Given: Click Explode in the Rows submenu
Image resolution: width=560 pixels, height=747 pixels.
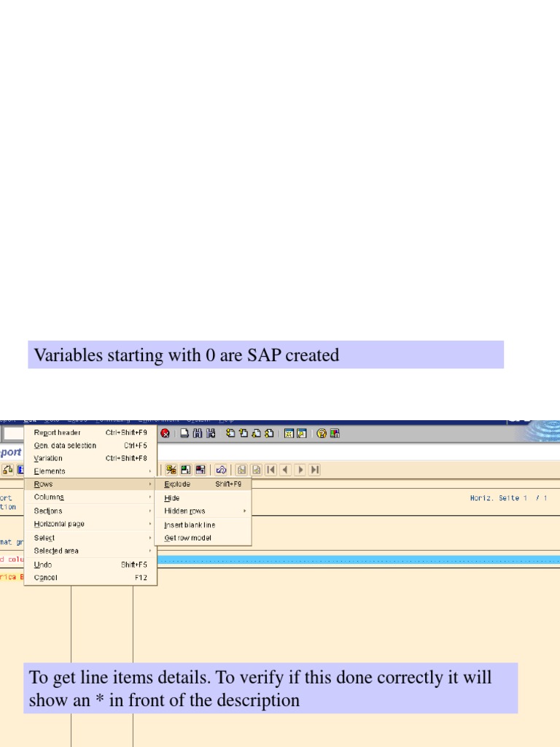Looking at the screenshot, I should point(203,484).
